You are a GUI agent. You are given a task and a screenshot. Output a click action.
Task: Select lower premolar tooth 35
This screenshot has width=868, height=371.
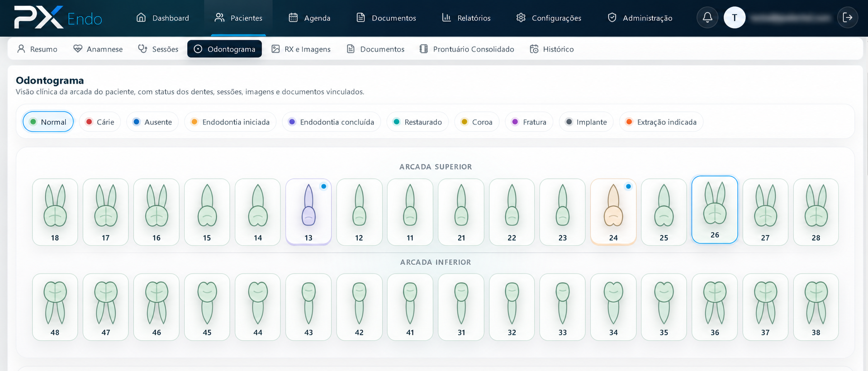click(664, 307)
